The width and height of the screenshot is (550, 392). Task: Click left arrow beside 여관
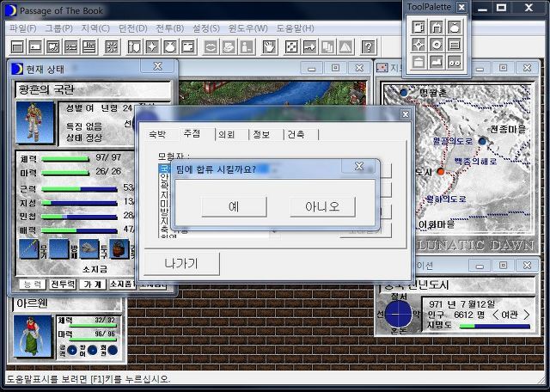495,315
